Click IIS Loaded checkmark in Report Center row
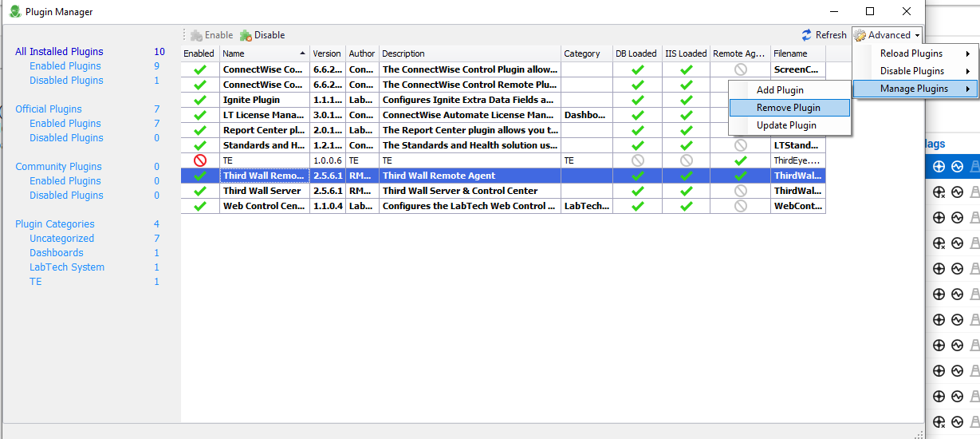 click(686, 131)
